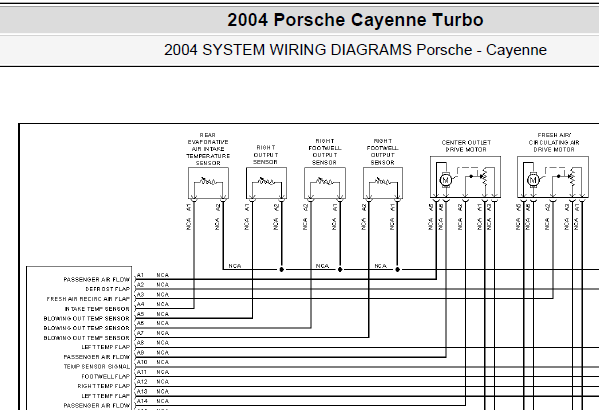Click the PASSENGER AIR FLOW label at pin A9

(x=97, y=357)
